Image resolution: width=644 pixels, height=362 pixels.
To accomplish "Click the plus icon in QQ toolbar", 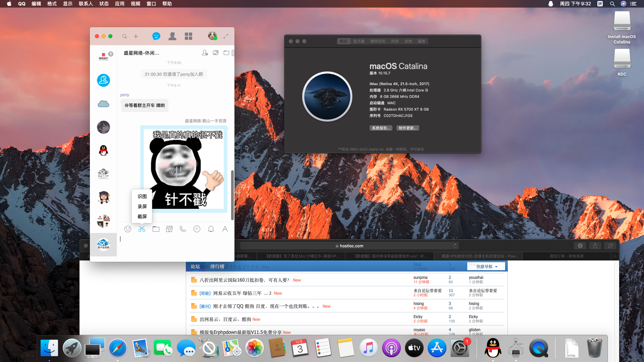I will click(136, 36).
